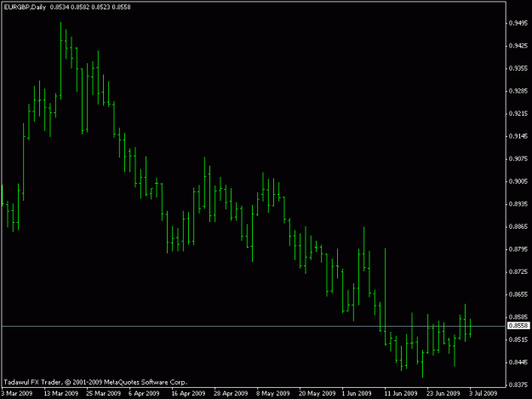Click the 0.9075 price axis label
The image size is (532, 399).
[x=518, y=158]
